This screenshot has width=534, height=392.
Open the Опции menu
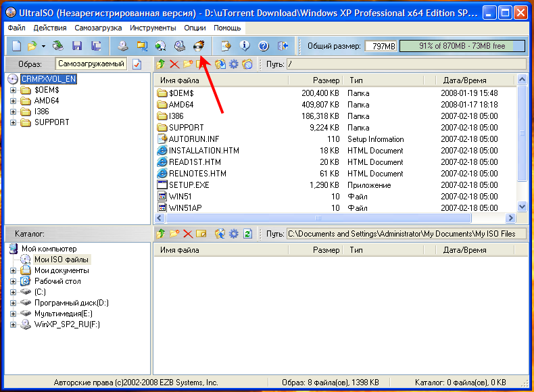195,28
